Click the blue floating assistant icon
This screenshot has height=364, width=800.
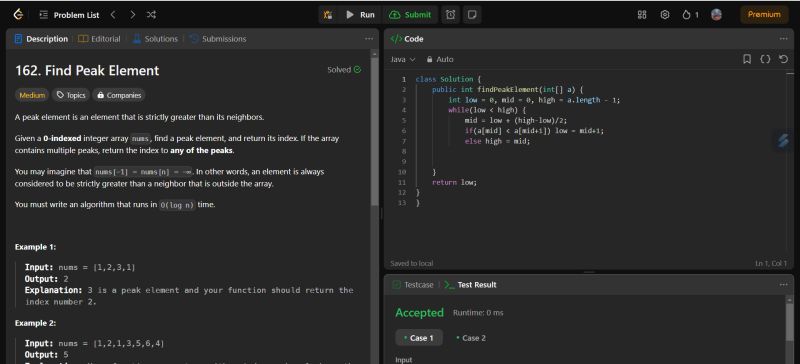coord(783,140)
